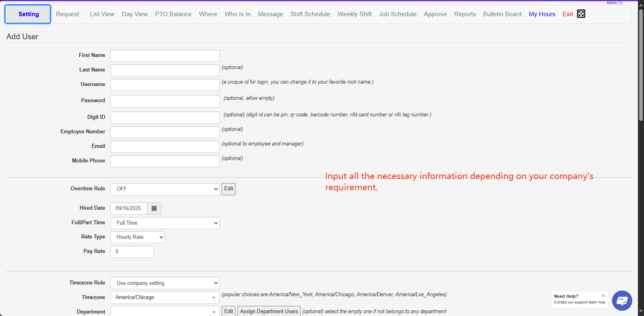Open the America/Chicago timezone selector
The width and height of the screenshot is (644, 316).
[x=165, y=297]
